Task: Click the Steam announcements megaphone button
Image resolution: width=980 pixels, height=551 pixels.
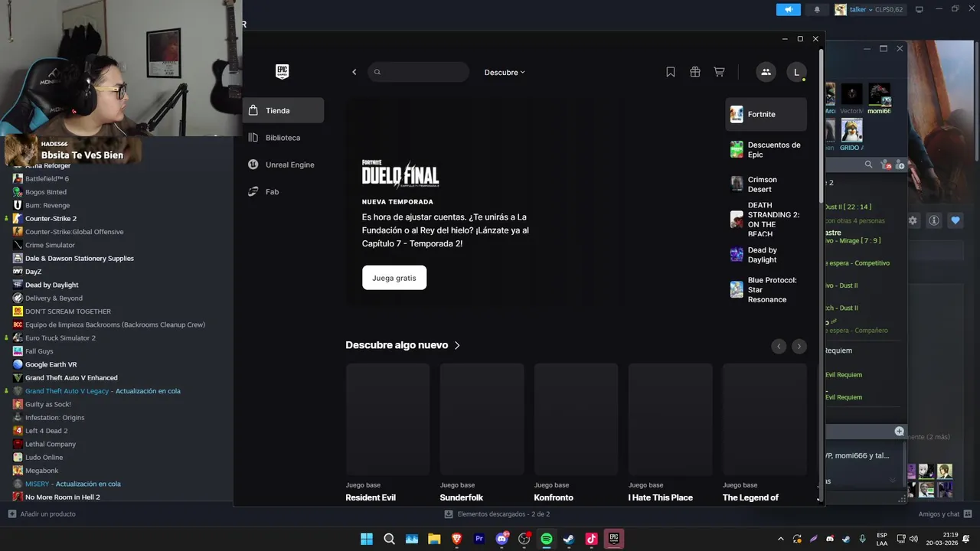Action: click(x=788, y=9)
